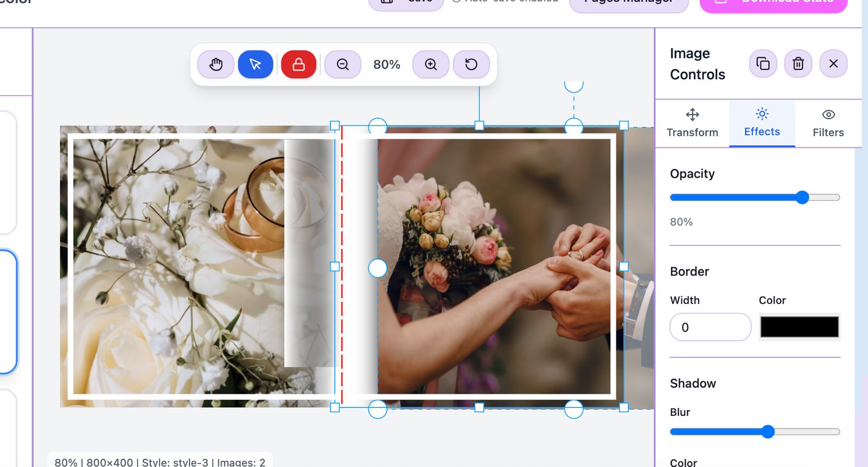Click the Shadow Blur slider handle
This screenshot has width=868, height=467.
pos(768,432)
